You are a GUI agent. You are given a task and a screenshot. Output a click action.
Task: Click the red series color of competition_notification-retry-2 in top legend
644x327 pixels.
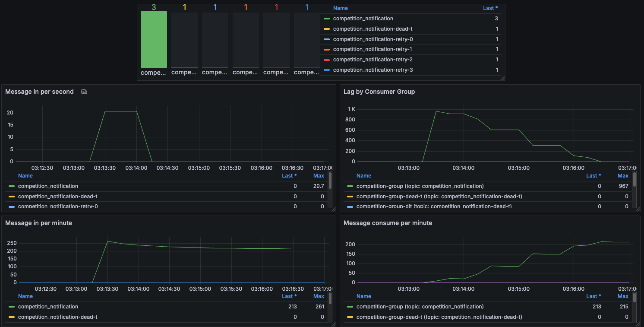tap(327, 60)
